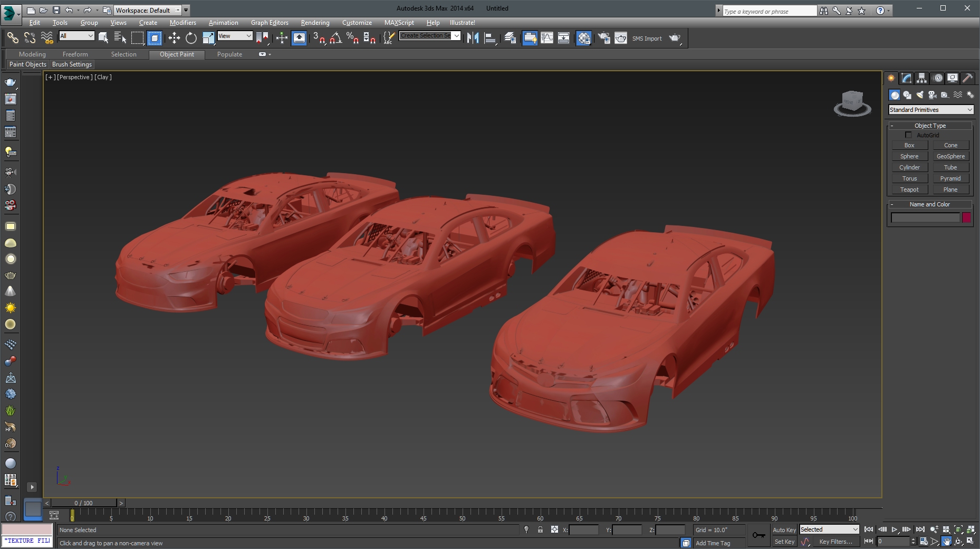The width and height of the screenshot is (980, 549).
Task: Toggle Angle Snap
Action: point(336,38)
